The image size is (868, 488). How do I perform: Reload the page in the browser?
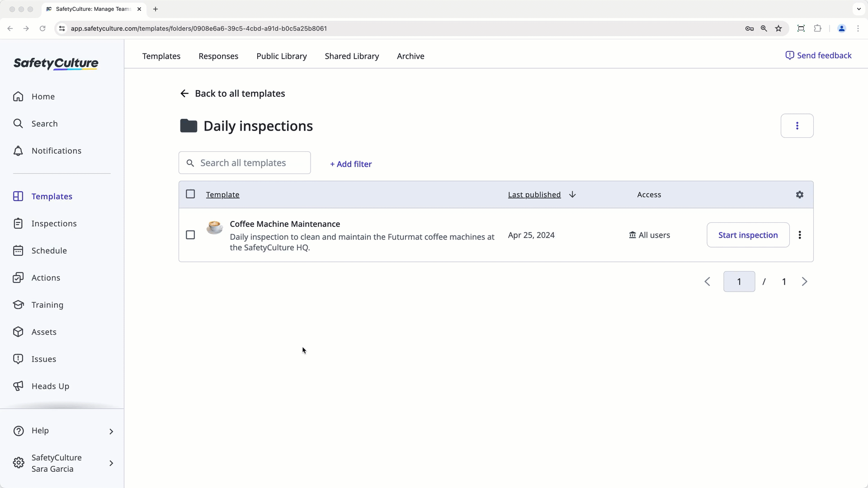pos(42,28)
